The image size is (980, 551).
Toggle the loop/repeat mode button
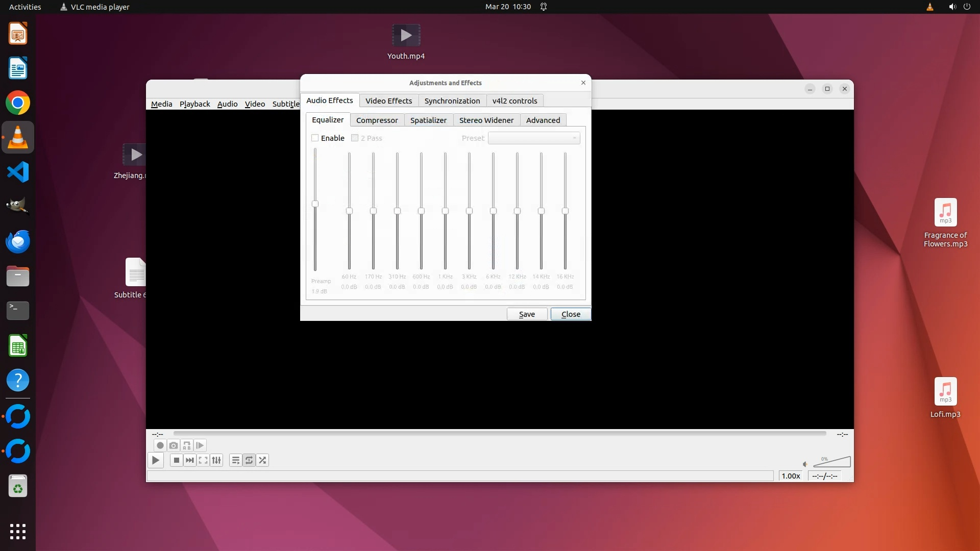click(249, 460)
